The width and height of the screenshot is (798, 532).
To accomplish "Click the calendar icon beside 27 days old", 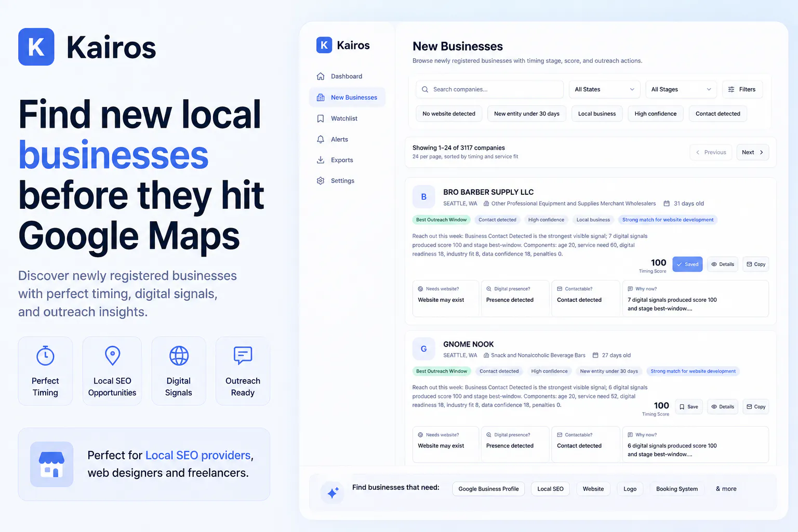I will tap(595, 355).
